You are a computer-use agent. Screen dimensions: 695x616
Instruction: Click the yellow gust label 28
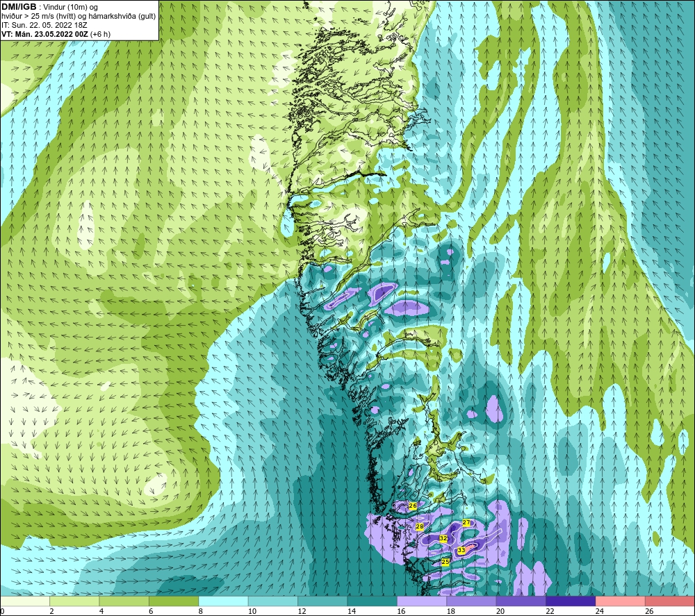[x=420, y=526]
